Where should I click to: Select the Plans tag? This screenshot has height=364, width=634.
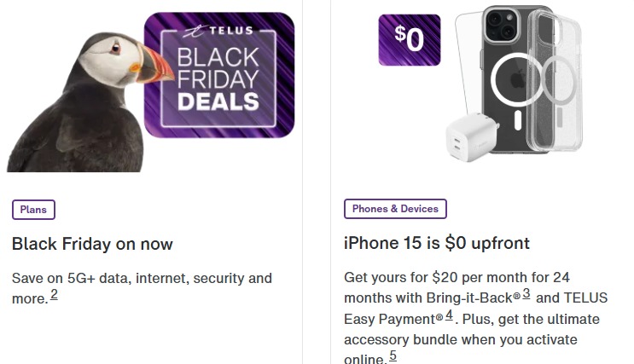(x=33, y=210)
